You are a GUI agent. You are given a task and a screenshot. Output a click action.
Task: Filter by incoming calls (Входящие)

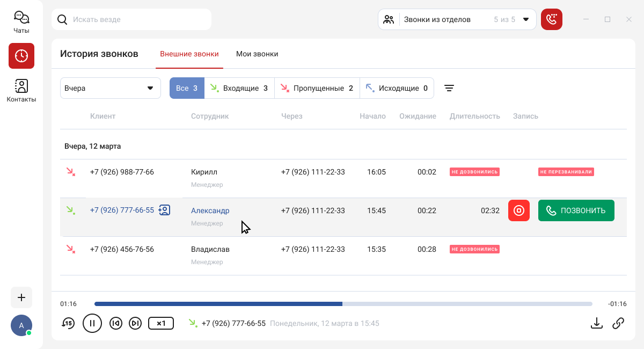(x=239, y=89)
